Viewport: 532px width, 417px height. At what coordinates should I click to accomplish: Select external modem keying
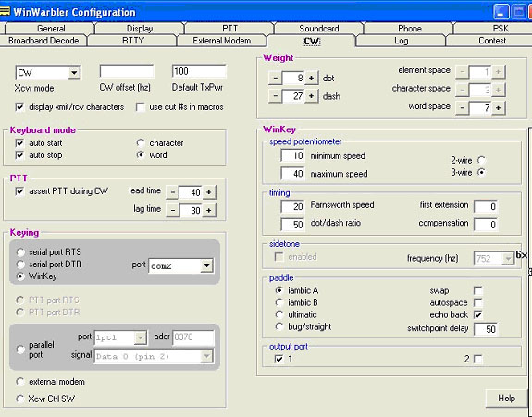pos(20,382)
